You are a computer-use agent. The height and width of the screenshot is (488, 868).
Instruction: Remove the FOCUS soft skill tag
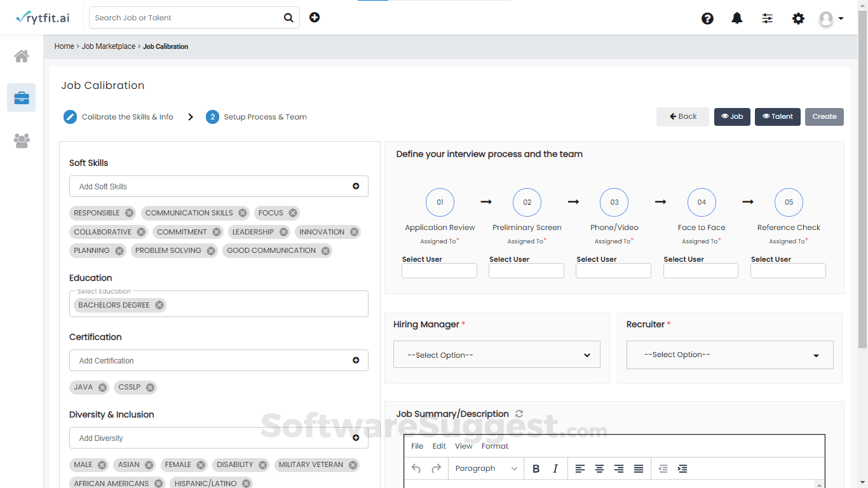[293, 213]
